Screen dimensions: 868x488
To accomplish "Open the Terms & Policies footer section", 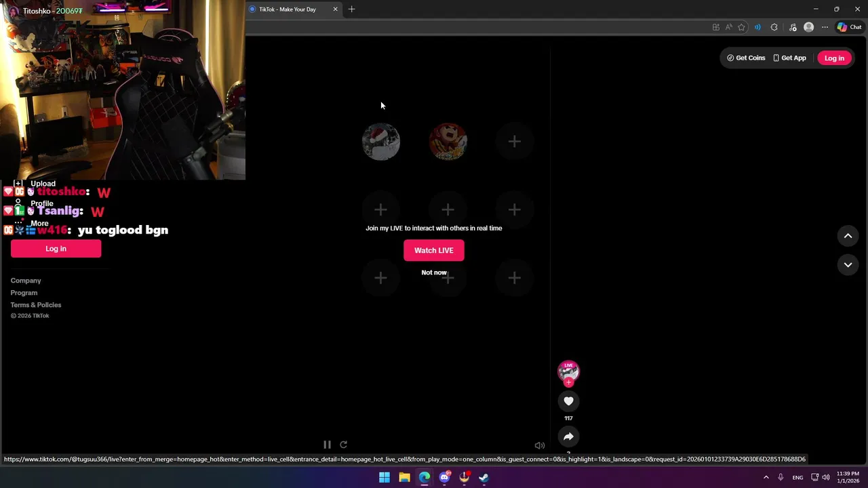I will [36, 305].
